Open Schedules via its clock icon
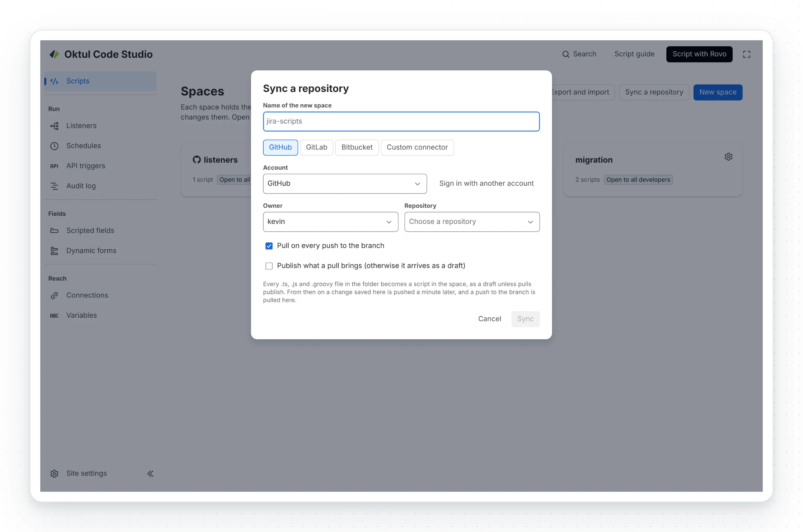Viewport: 803px width, 532px height. pyautogui.click(x=54, y=146)
